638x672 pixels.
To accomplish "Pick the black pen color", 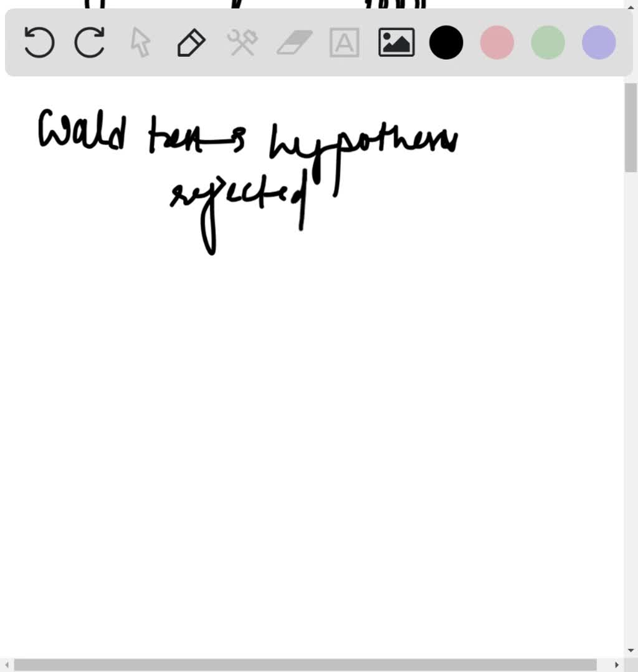I will pyautogui.click(x=446, y=42).
